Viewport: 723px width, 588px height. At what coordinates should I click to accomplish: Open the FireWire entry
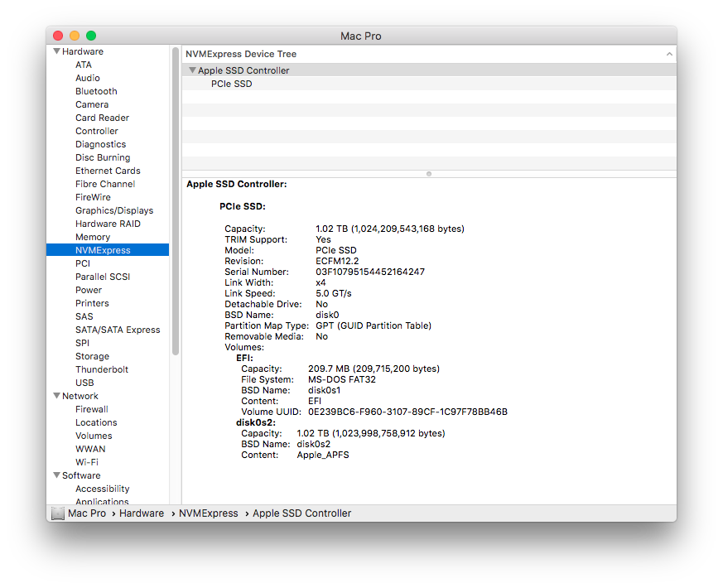coord(93,197)
